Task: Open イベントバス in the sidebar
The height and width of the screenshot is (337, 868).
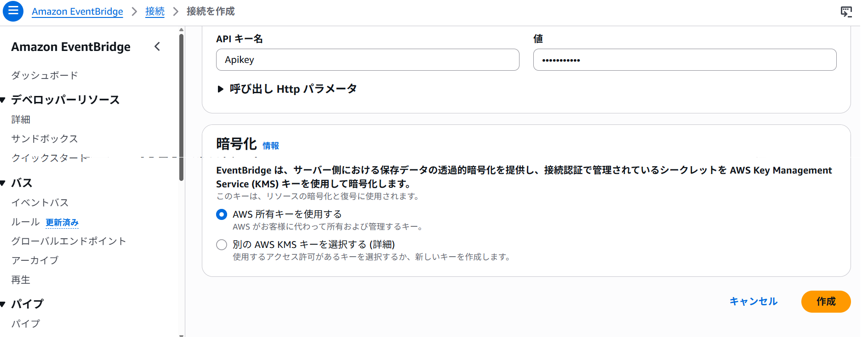Action: 40,202
